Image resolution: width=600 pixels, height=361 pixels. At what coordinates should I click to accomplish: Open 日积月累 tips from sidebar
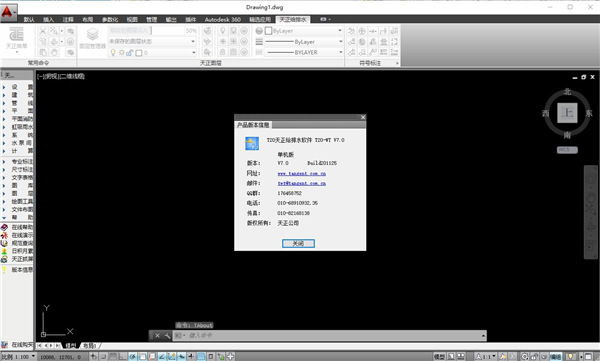pos(17,251)
